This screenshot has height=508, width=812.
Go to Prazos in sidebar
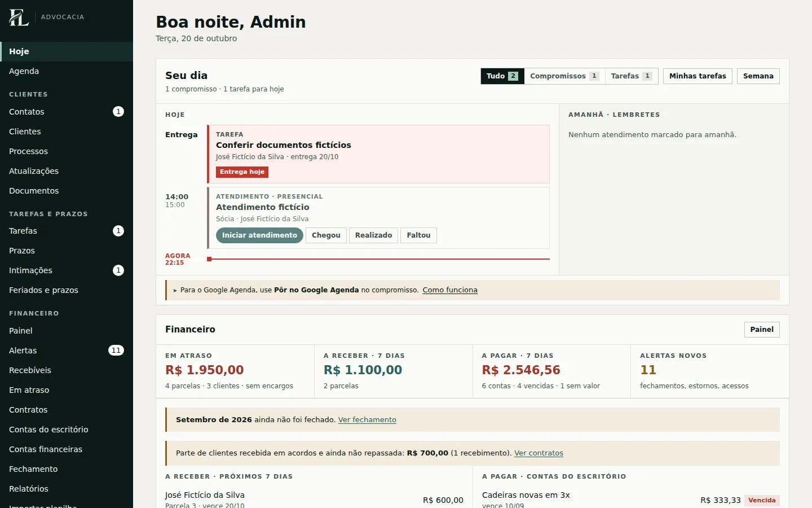pos(67,251)
